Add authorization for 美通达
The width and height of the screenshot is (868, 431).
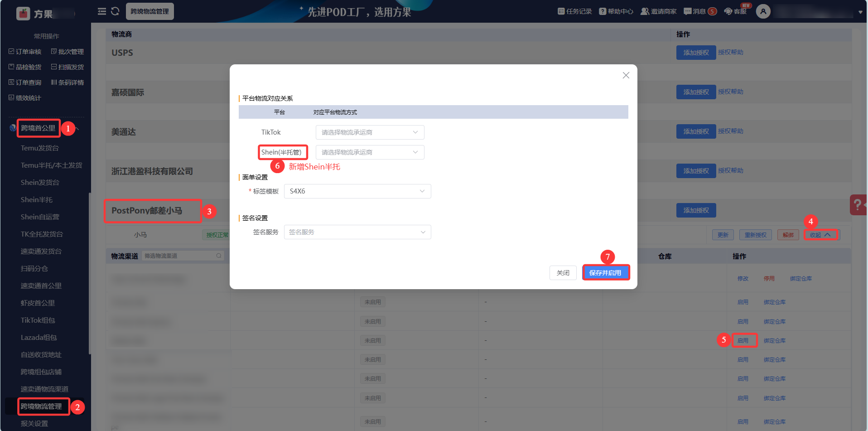click(696, 131)
